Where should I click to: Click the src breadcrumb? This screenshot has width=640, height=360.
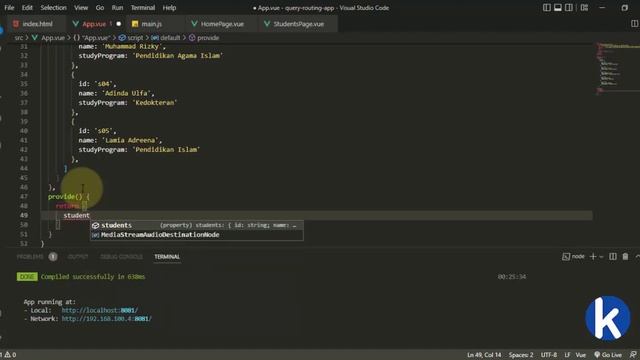click(19, 38)
